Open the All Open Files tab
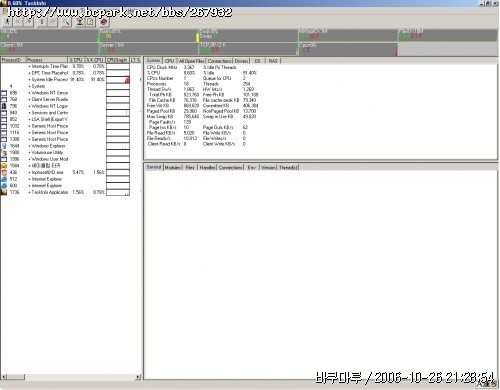Image resolution: width=500 pixels, height=390 pixels. [191, 61]
